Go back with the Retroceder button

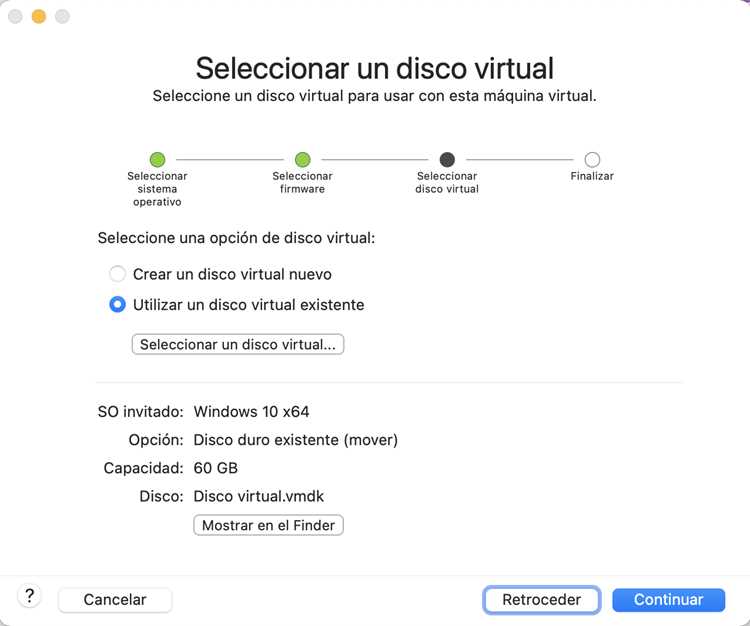click(541, 600)
